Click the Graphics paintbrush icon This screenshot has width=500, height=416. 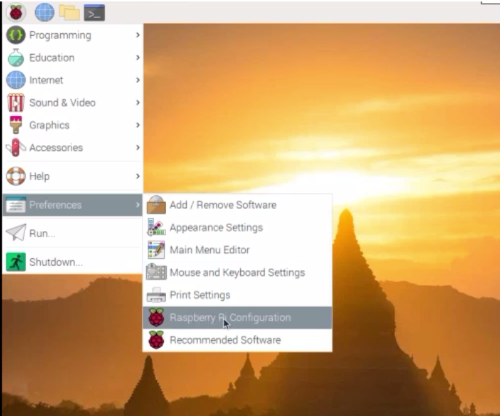coord(16,125)
